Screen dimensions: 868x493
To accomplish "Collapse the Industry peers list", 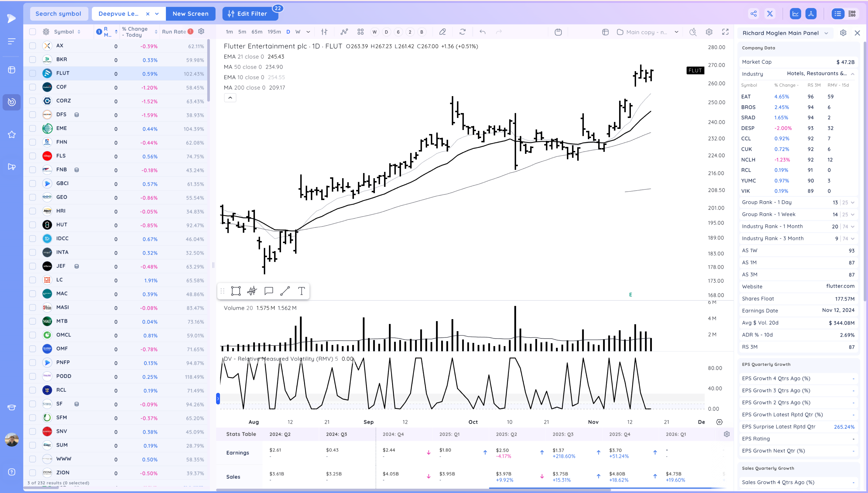I will (852, 74).
